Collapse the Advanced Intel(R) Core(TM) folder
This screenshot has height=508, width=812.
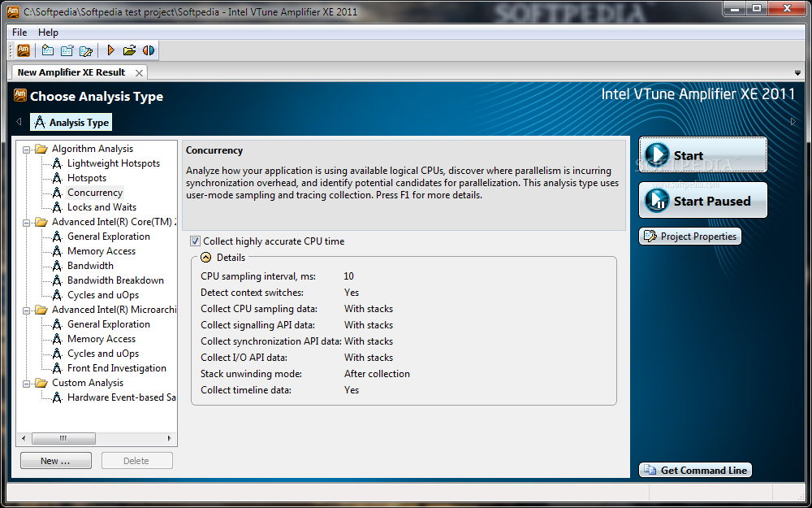tap(26, 223)
